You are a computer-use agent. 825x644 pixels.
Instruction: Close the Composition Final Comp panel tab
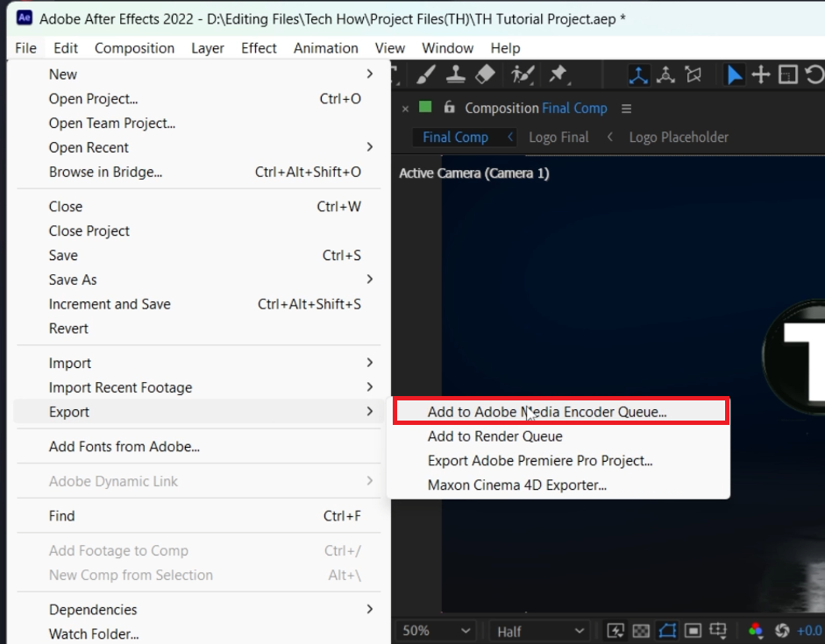click(405, 109)
